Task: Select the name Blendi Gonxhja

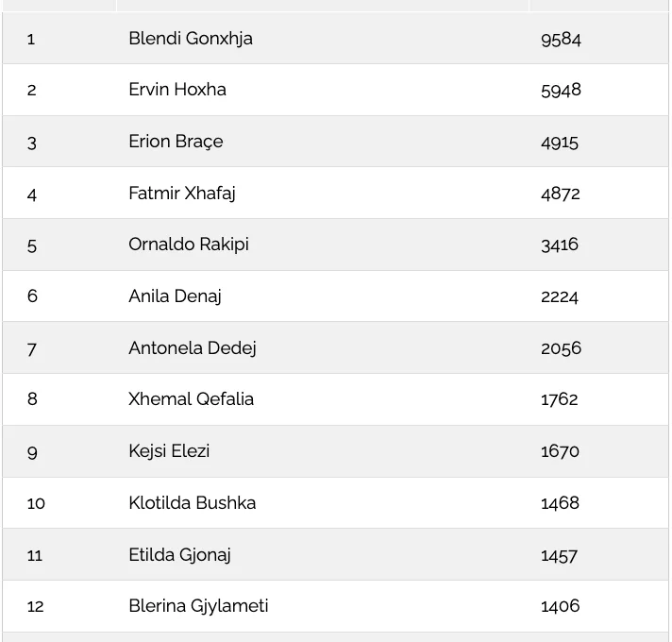Action: 191,39
